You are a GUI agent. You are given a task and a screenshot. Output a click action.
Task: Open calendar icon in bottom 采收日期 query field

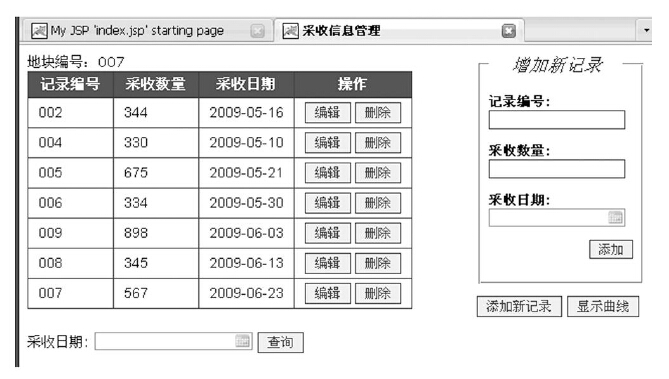tap(242, 341)
